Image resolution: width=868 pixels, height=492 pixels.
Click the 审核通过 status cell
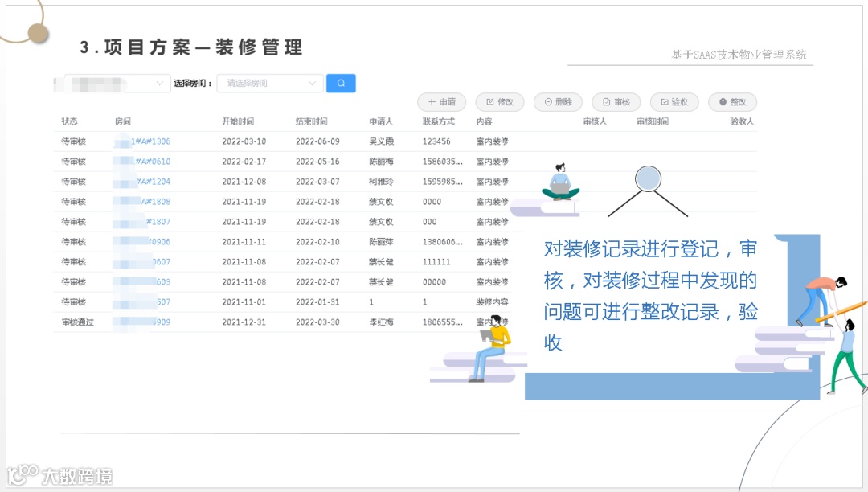[78, 322]
